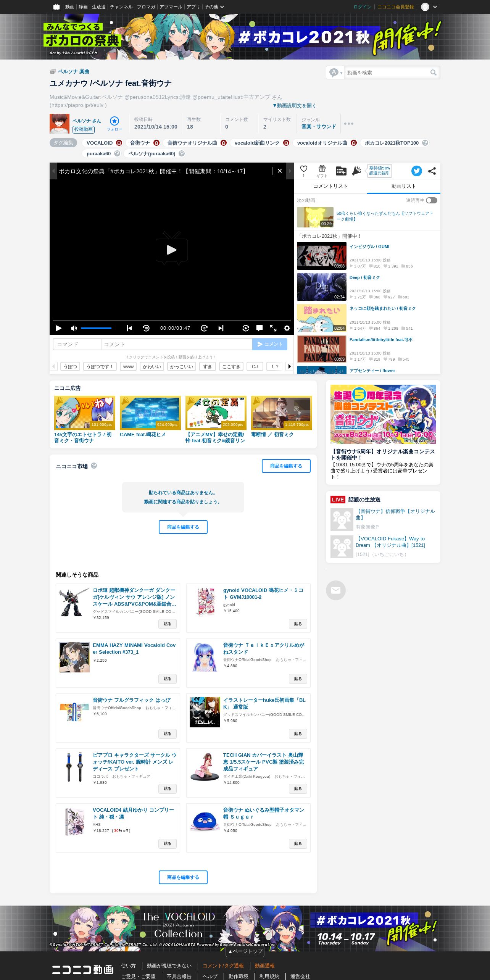Open 静画 in the top menu
This screenshot has width=490, height=980.
83,7
